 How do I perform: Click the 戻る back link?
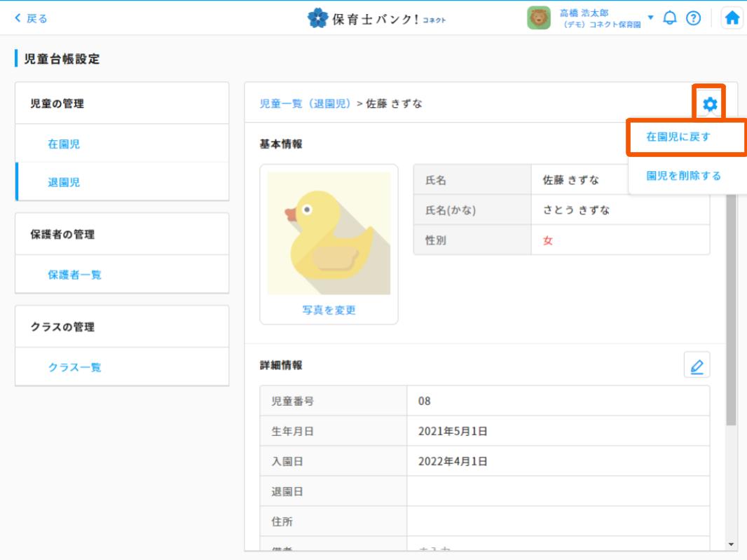[32, 18]
